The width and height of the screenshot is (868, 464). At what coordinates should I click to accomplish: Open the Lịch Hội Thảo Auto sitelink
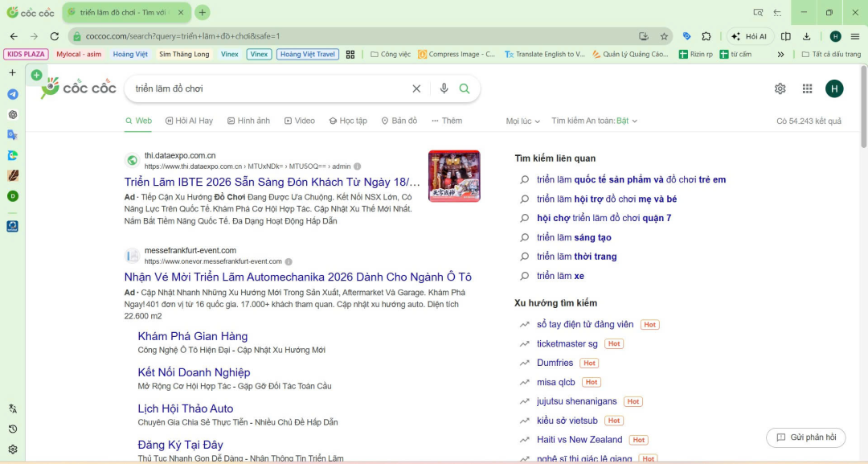coord(186,409)
